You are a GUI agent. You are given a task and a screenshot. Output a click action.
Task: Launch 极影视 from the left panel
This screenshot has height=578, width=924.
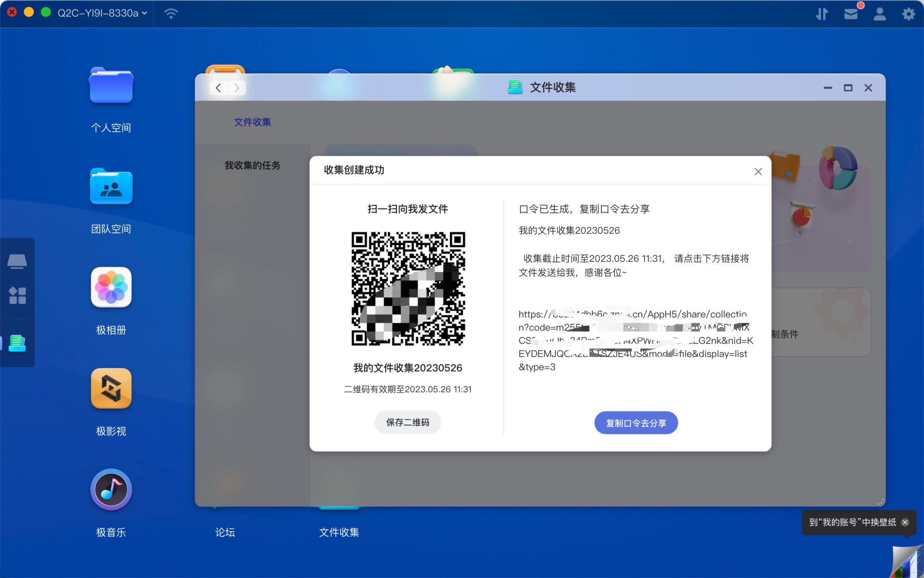(x=111, y=388)
